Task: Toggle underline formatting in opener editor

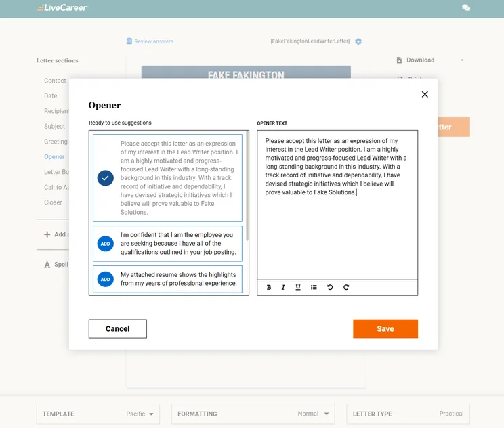Action: (298, 287)
